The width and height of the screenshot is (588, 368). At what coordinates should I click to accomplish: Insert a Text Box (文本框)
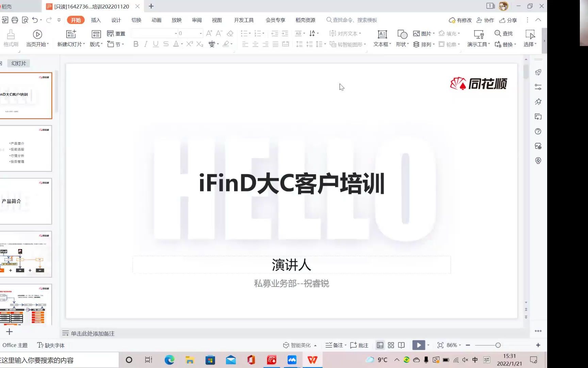382,38
